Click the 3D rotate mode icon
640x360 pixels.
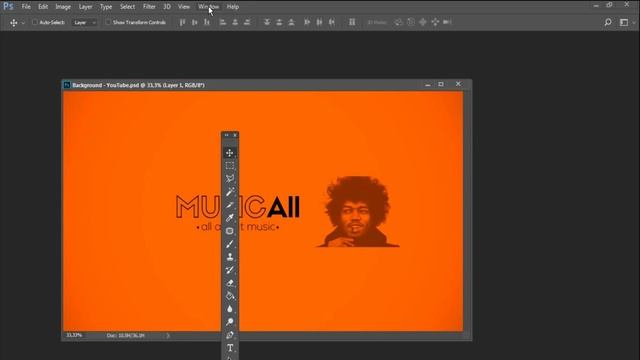[x=398, y=22]
